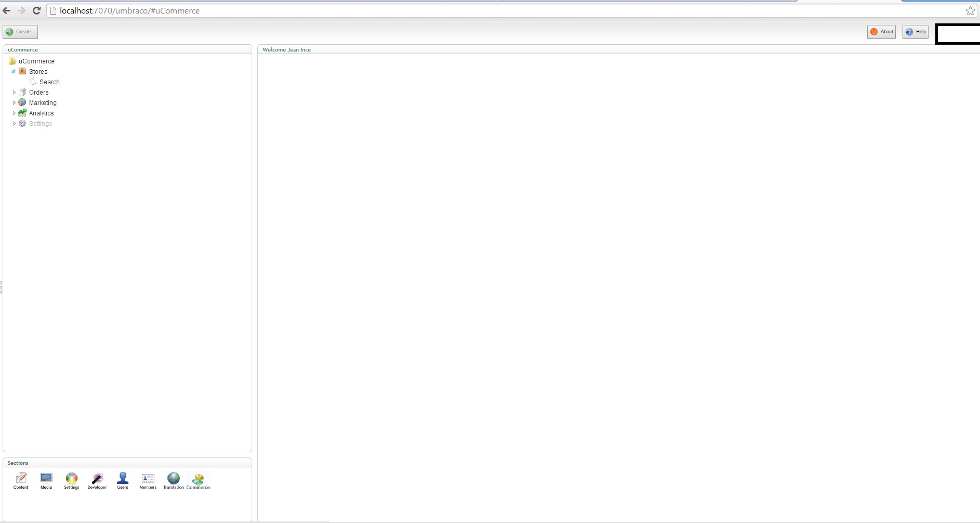Image resolution: width=980 pixels, height=523 pixels.
Task: Open Help
Action: click(916, 32)
